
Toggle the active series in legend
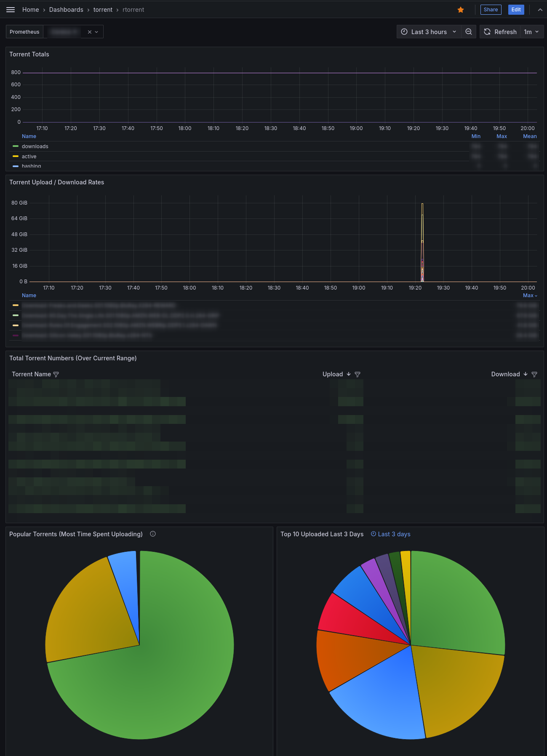[x=29, y=157]
